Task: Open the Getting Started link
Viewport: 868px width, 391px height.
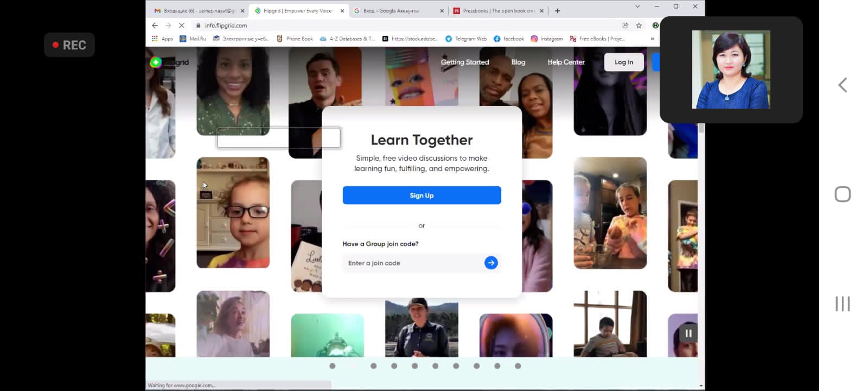Action: click(464, 62)
